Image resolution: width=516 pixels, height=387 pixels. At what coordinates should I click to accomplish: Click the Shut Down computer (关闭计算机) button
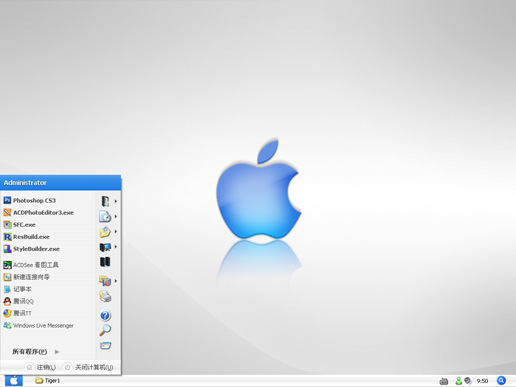tap(89, 367)
